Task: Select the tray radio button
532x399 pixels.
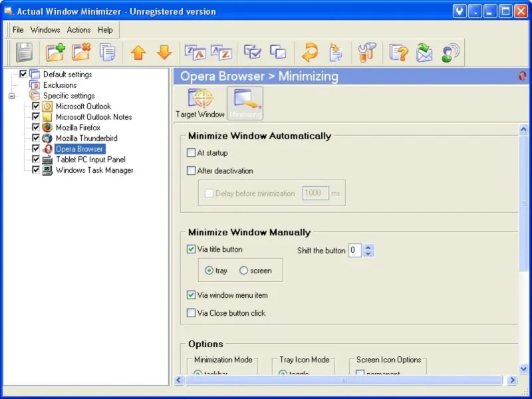Action: [209, 271]
